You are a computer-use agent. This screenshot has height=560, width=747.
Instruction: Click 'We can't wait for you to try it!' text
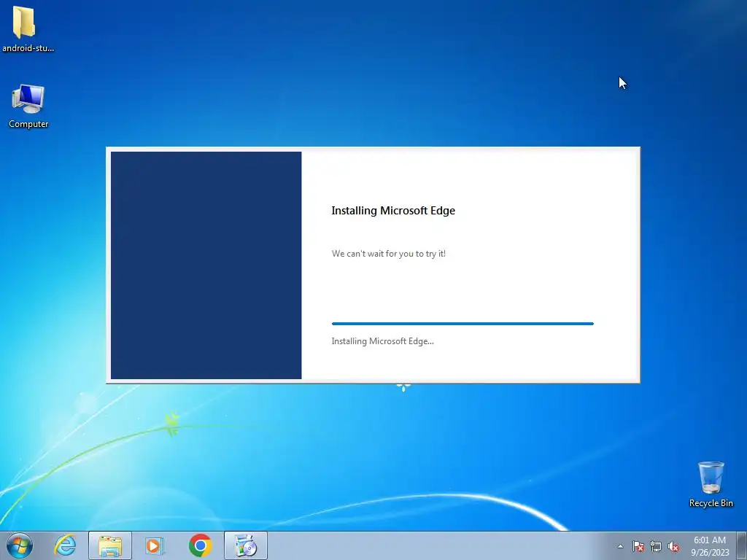389,253
